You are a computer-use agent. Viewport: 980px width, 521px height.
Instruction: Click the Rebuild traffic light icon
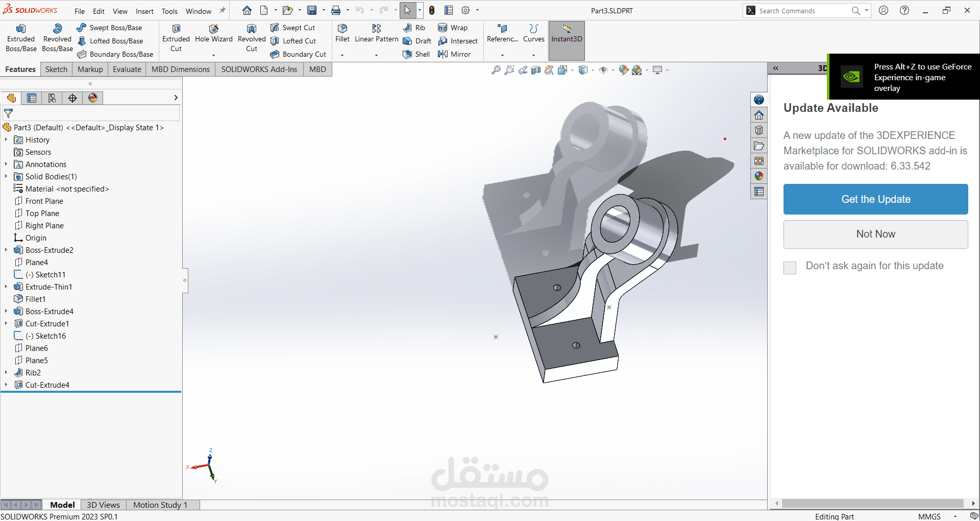(x=432, y=10)
